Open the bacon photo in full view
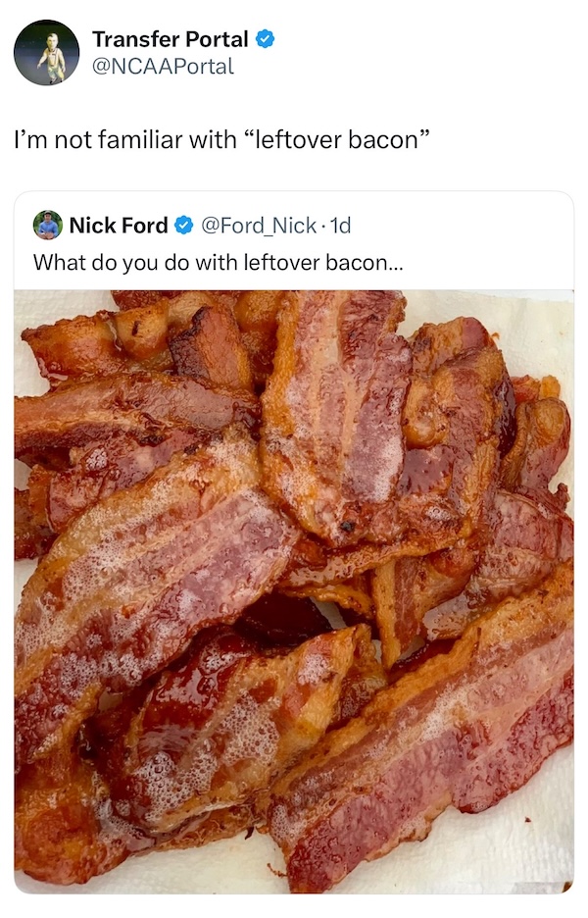The height and width of the screenshot is (918, 588). point(294,588)
